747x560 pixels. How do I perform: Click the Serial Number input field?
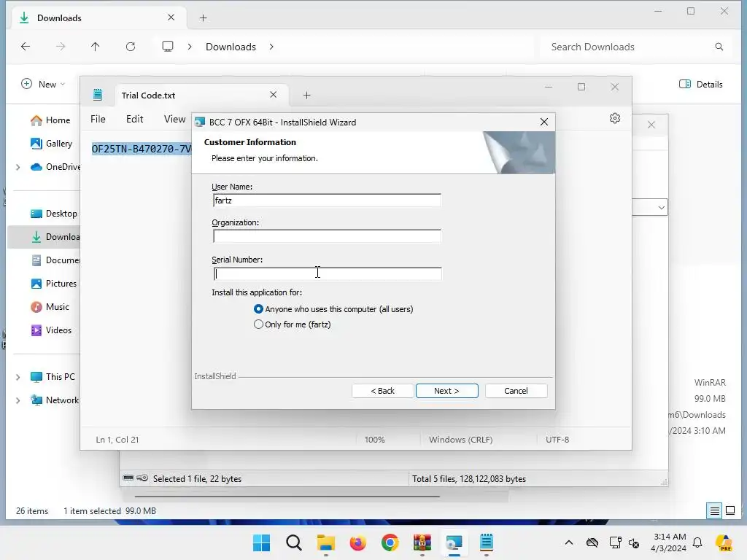pos(328,273)
